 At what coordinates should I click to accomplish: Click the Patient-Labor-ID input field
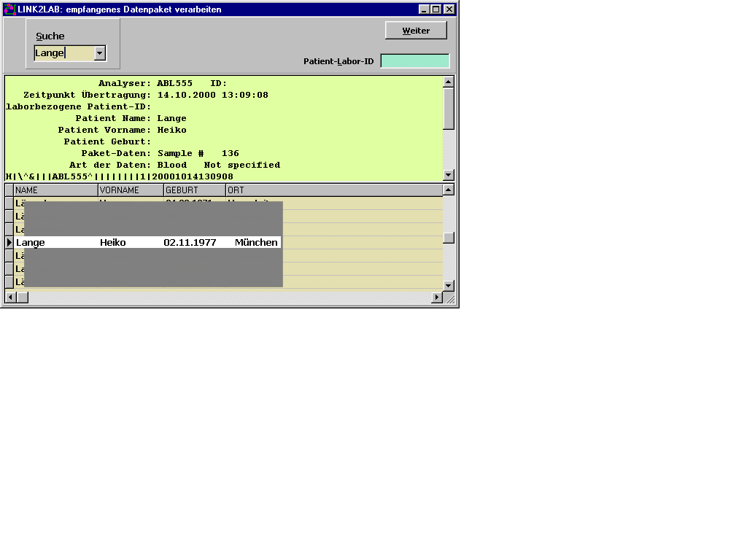pyautogui.click(x=415, y=61)
